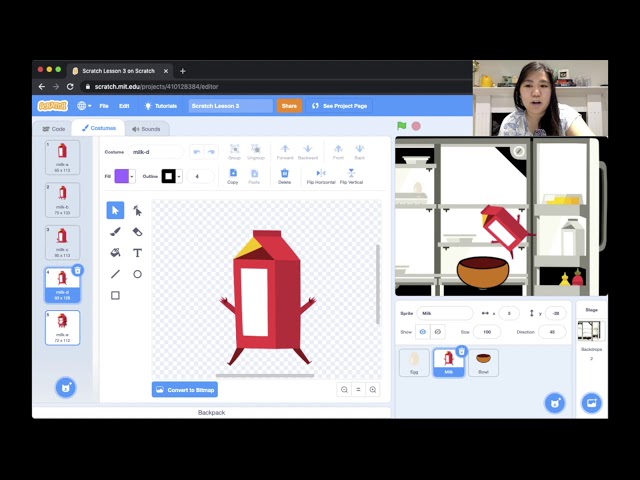Open a new browser tab
Image resolution: width=640 pixels, height=480 pixels.
coord(182,71)
